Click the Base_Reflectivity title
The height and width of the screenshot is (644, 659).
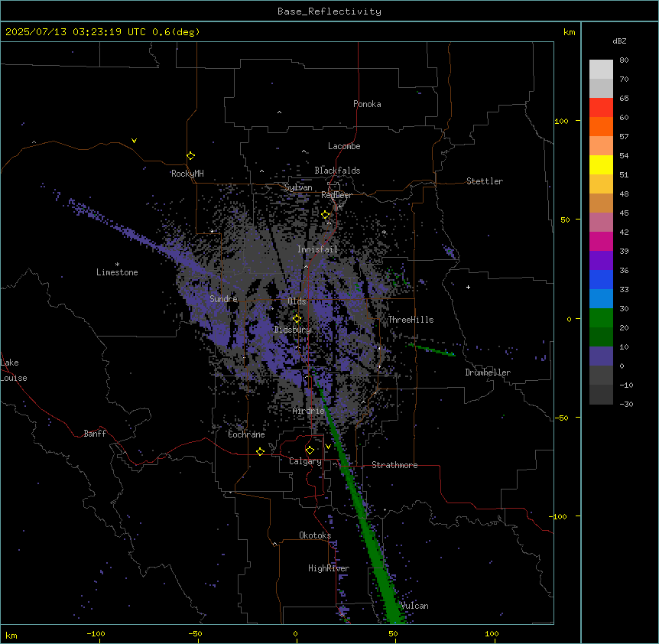tap(329, 11)
